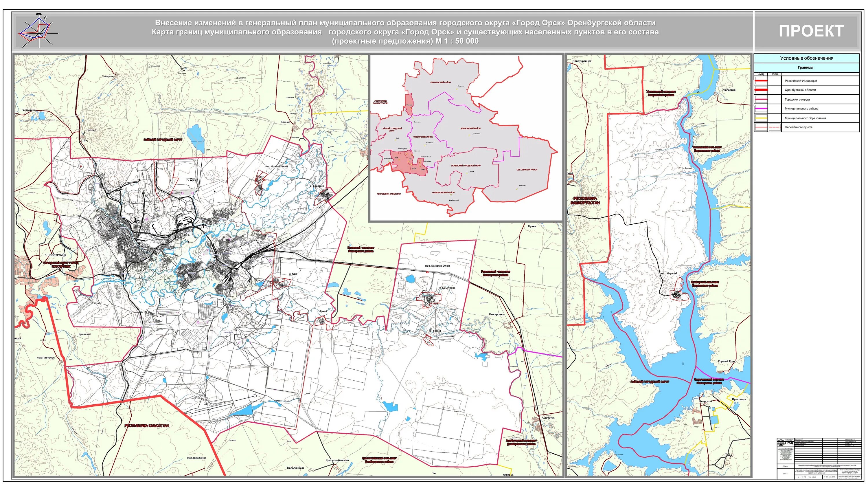Click the Ириклинск label
Image resolution: width=868 pixels, height=484 pixels.
tap(739, 399)
